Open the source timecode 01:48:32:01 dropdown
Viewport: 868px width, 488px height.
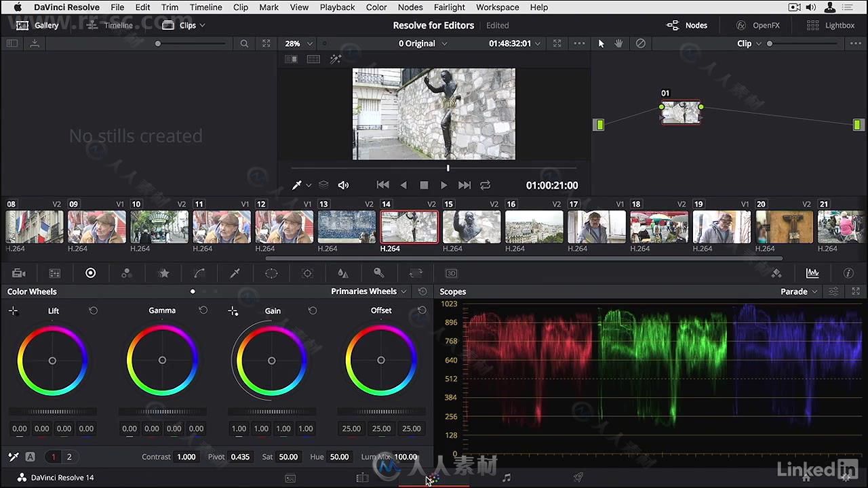[x=515, y=43]
